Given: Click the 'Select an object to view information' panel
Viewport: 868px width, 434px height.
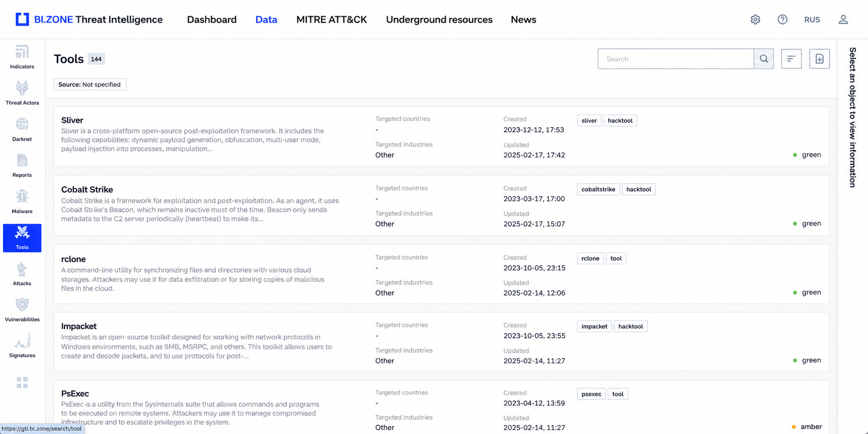Looking at the screenshot, I should coord(852,117).
